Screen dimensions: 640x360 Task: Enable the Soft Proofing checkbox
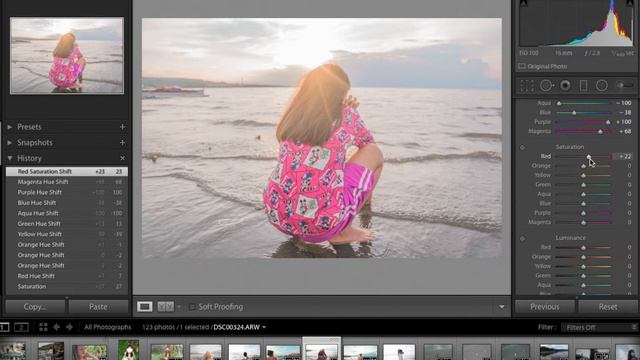pyautogui.click(x=192, y=307)
